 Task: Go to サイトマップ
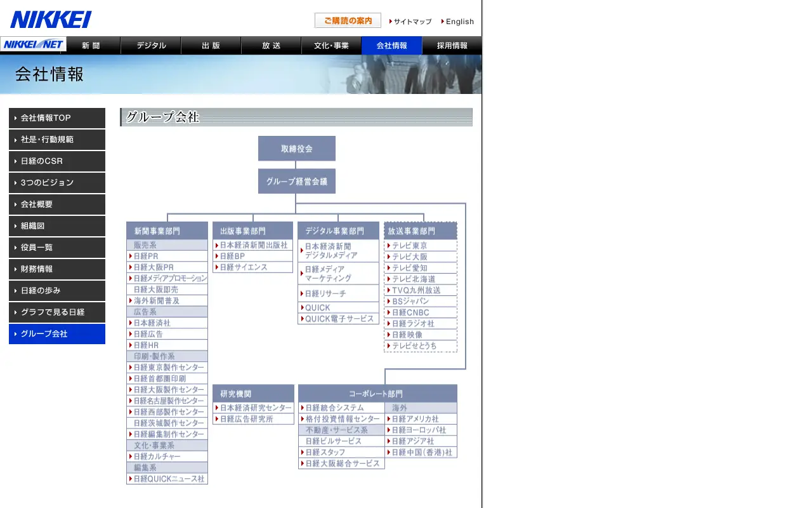pyautogui.click(x=410, y=22)
